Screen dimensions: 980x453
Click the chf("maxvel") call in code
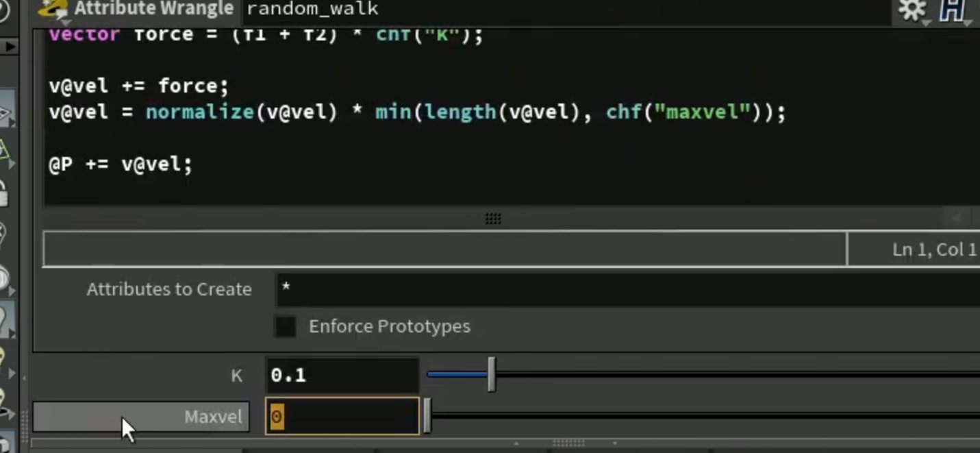click(x=684, y=112)
